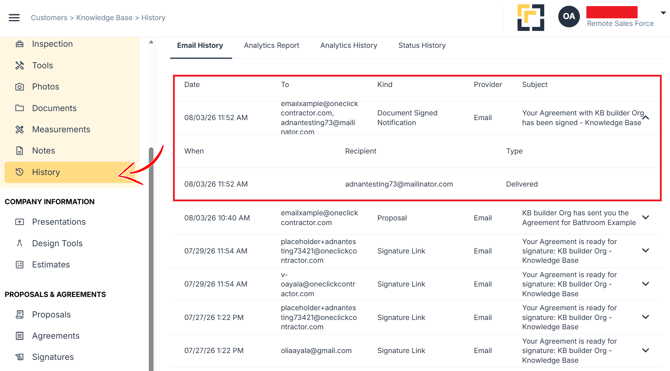The image size is (670, 371).
Task: Click the Subject column header
Action: (x=535, y=85)
